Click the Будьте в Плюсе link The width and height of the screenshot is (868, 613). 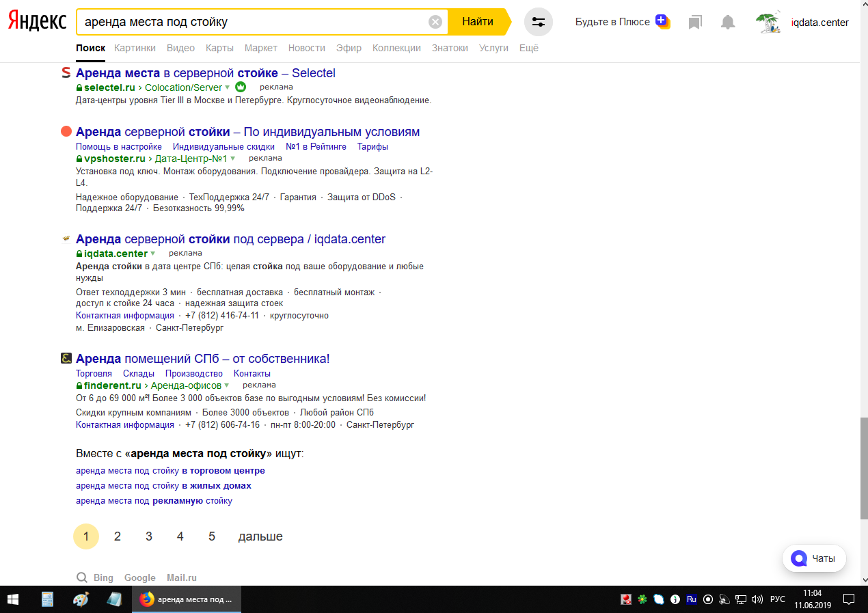[x=612, y=22]
